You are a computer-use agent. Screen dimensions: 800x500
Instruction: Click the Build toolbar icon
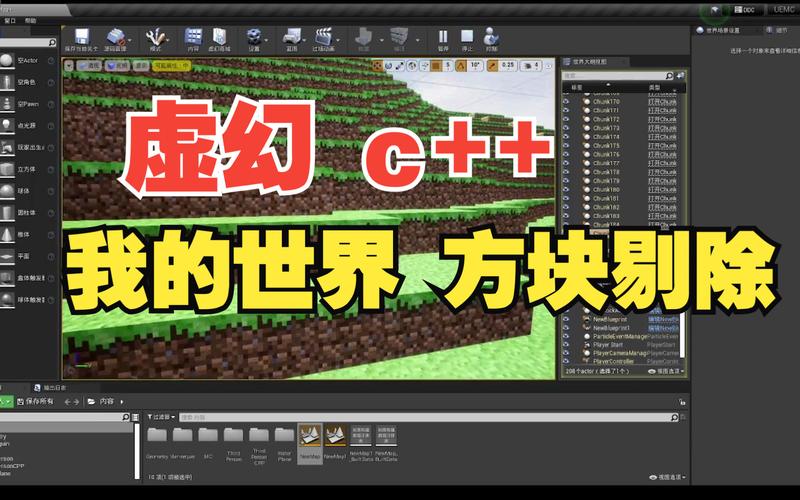(x=364, y=37)
